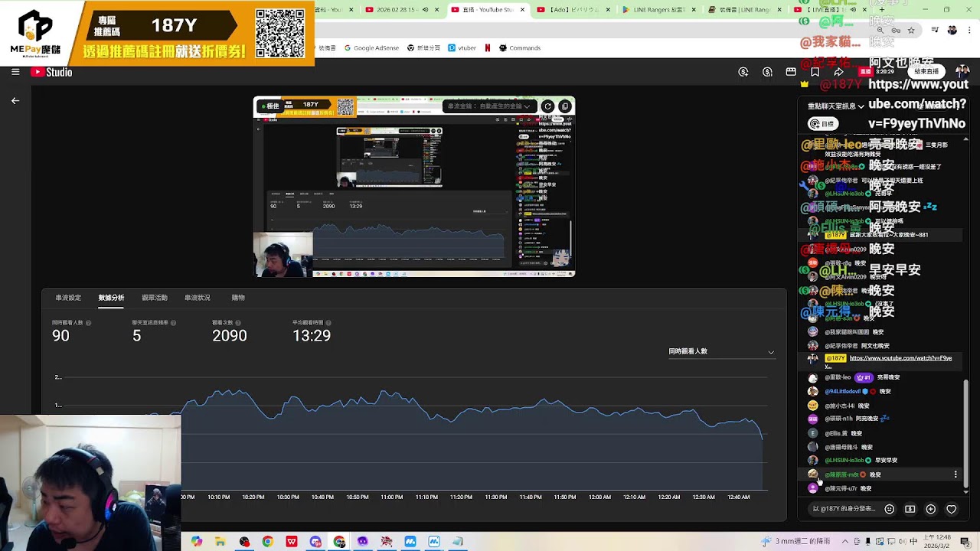Click help icon beside 聊天室訊息頻率 metric
The width and height of the screenshot is (980, 551).
click(173, 323)
